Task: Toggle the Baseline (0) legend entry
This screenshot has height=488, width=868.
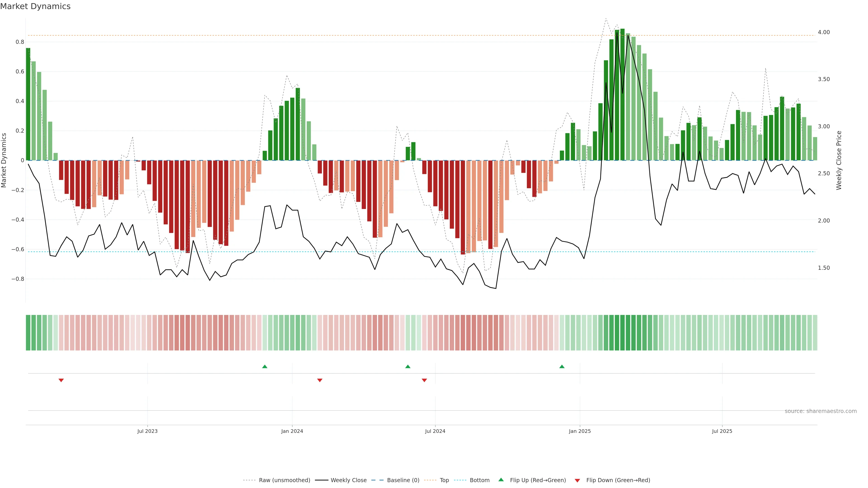Action: [403, 480]
